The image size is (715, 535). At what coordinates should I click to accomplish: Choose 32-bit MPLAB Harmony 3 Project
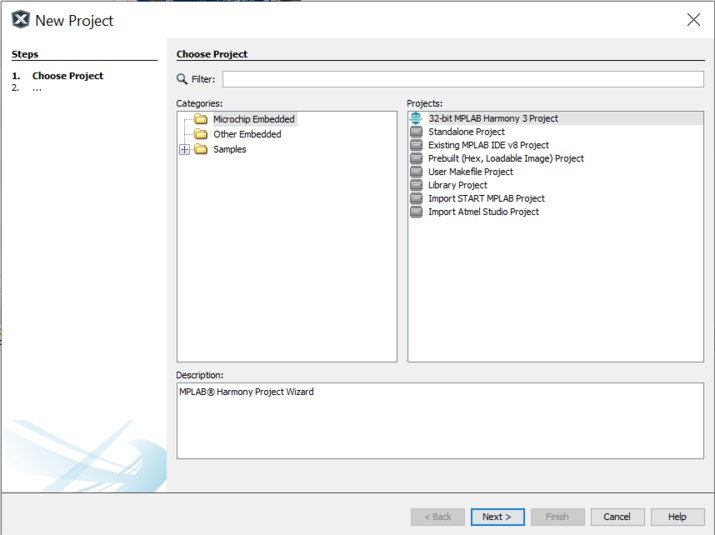tap(493, 119)
